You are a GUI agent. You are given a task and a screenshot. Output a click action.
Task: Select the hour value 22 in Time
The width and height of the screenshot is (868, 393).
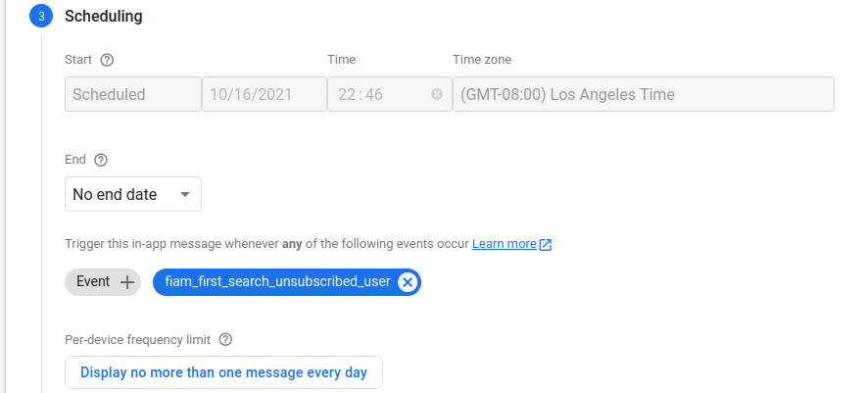tap(346, 95)
